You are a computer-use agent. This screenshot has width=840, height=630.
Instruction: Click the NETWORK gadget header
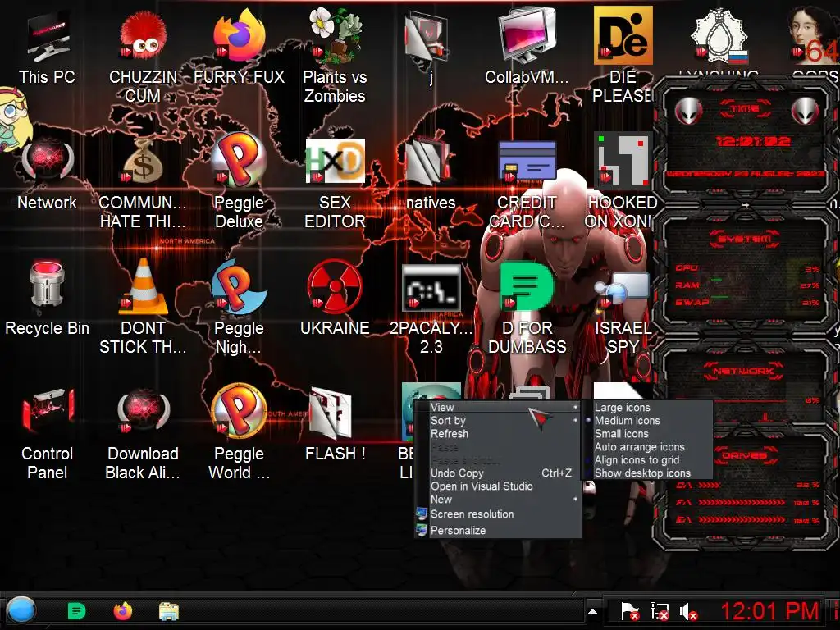(745, 371)
